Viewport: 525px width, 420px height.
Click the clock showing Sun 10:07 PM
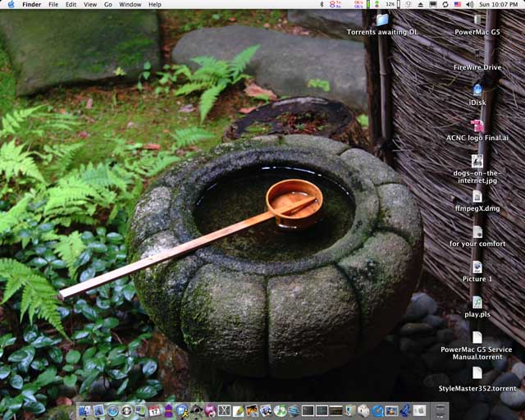tap(498, 5)
